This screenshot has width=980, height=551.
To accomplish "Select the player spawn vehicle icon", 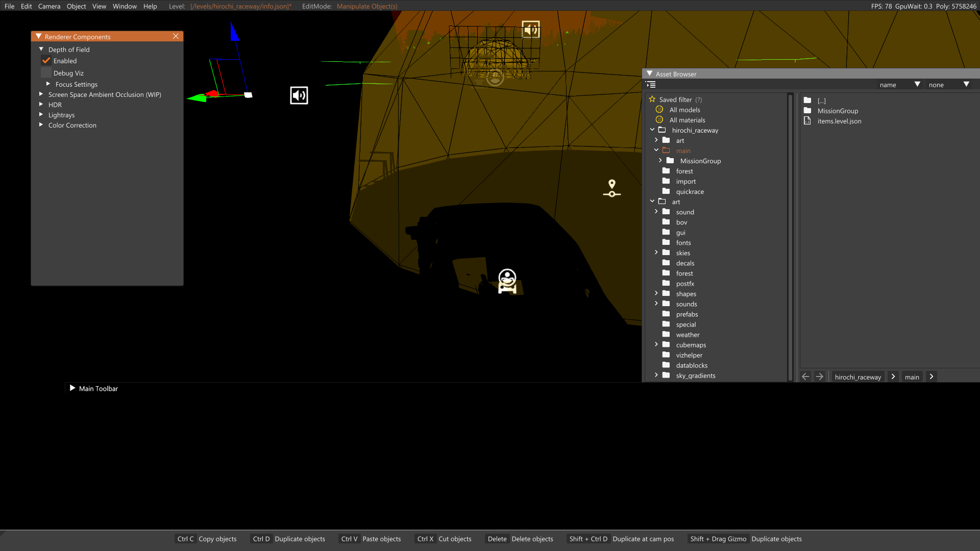I will click(507, 282).
